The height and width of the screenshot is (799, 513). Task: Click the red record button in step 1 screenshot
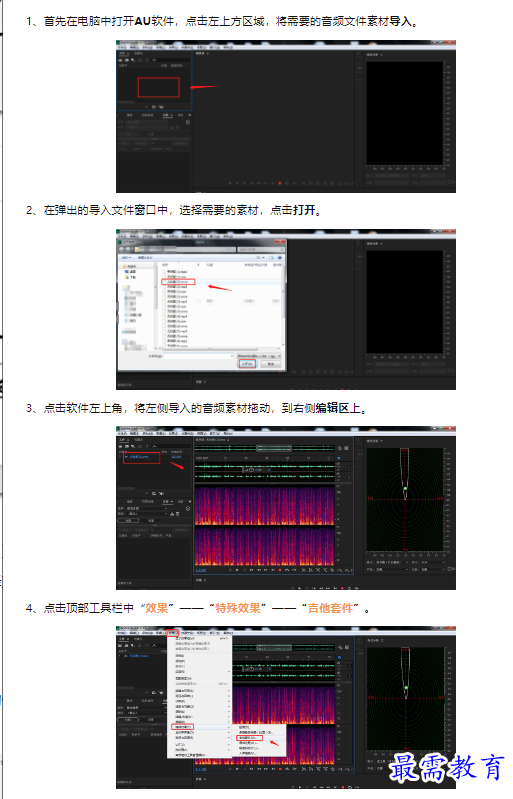pos(279,182)
